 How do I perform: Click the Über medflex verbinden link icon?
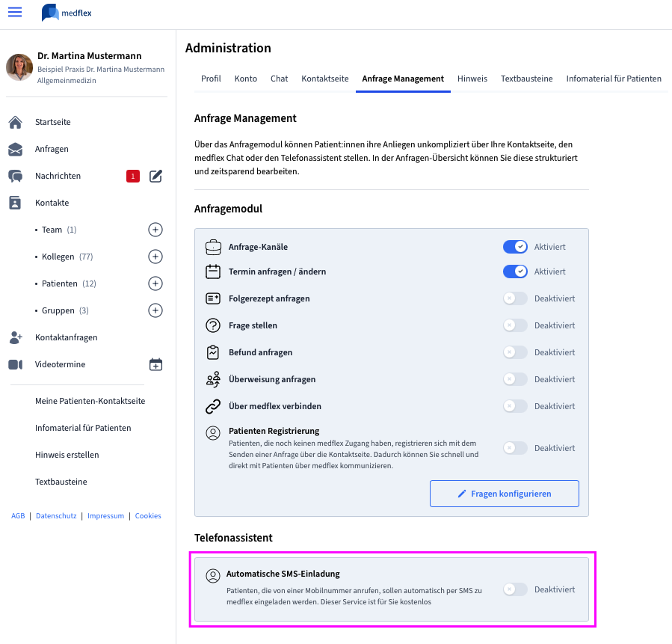[x=213, y=406]
